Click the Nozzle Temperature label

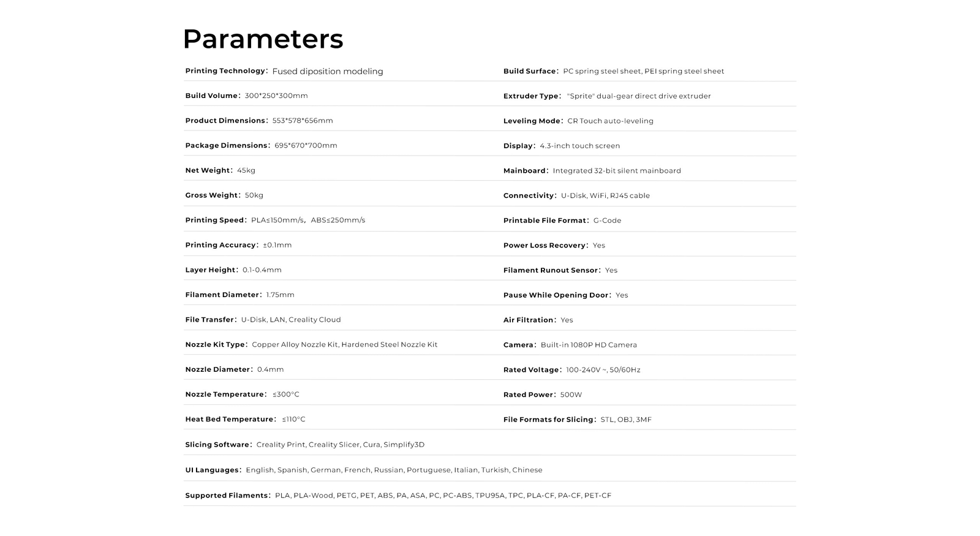coord(224,394)
